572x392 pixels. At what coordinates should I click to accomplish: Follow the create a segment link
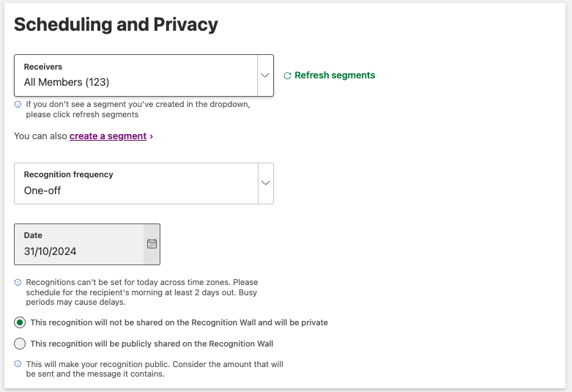point(108,136)
